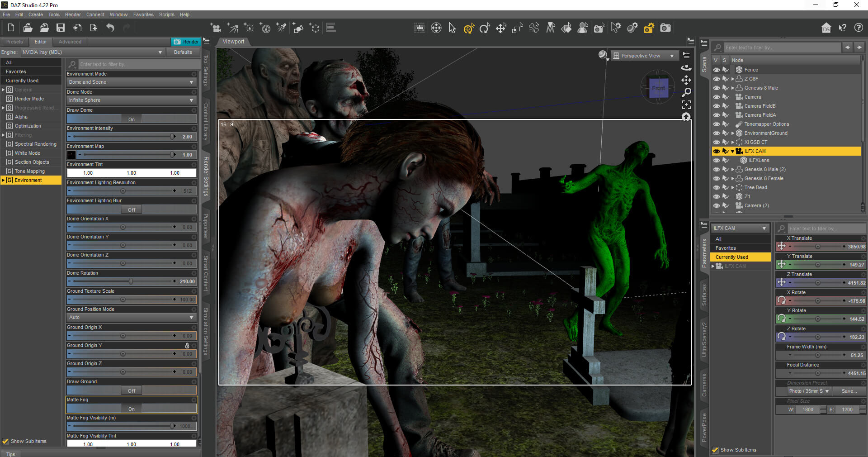Toggle Environment Lighting Blur switch
This screenshot has width=868, height=457.
click(132, 209)
